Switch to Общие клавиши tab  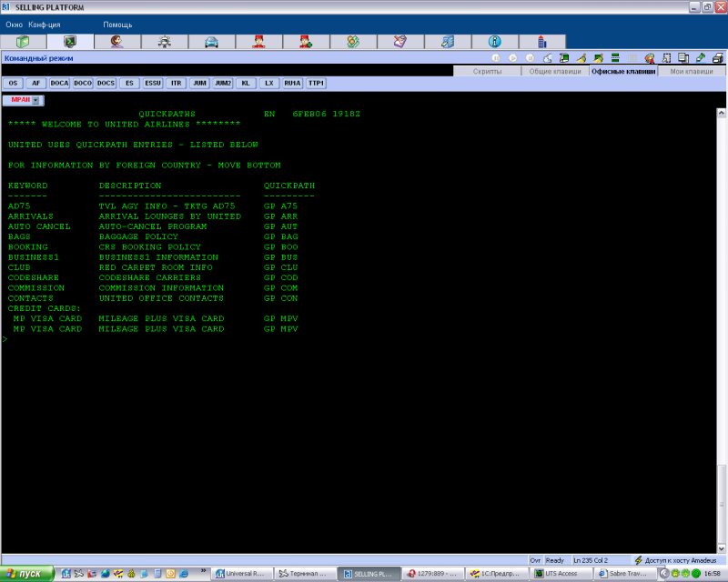(555, 71)
